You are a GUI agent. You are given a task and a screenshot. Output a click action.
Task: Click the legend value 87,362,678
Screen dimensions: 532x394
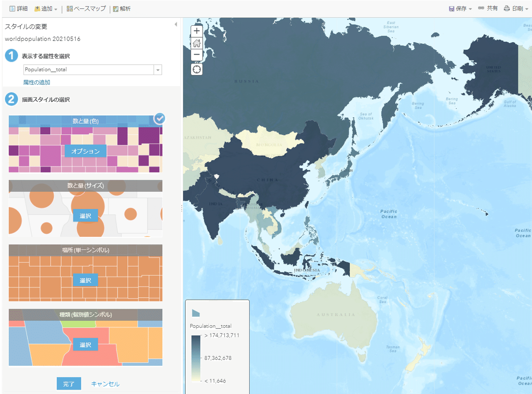click(x=218, y=358)
